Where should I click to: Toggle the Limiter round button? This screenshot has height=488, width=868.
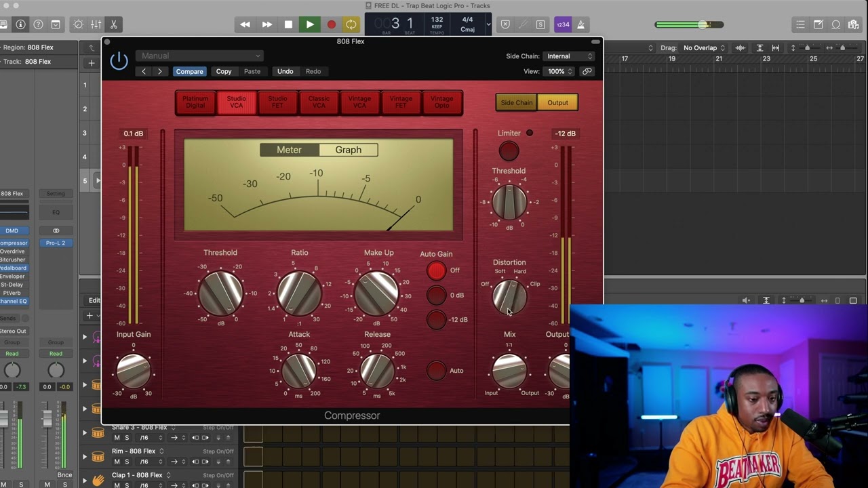pyautogui.click(x=509, y=151)
